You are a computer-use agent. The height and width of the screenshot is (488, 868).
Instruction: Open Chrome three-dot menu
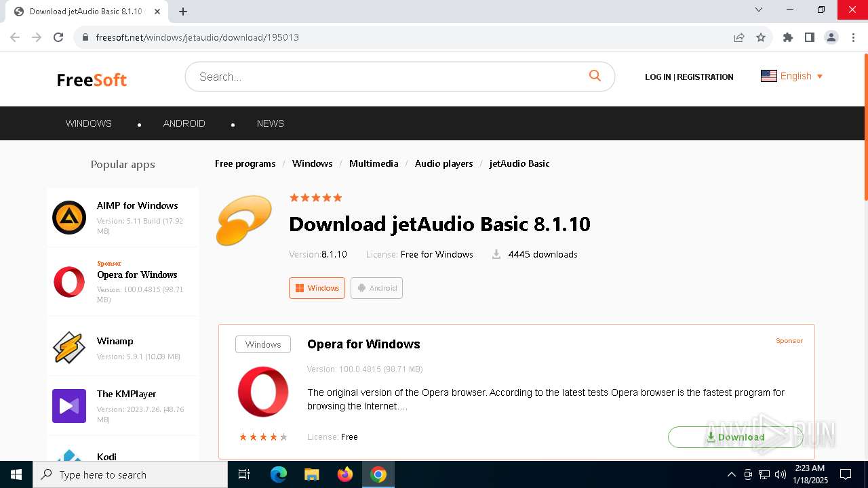853,37
